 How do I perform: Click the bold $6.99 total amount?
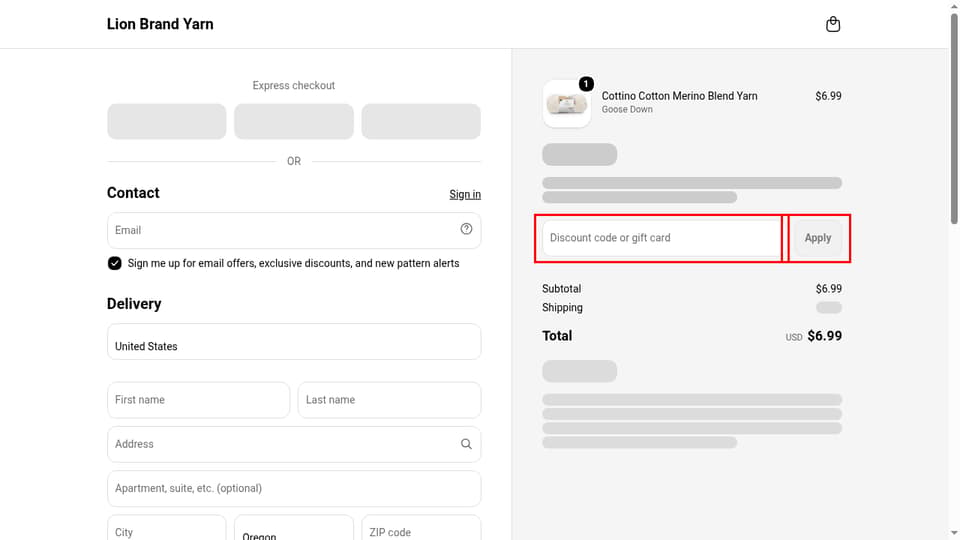(x=824, y=336)
